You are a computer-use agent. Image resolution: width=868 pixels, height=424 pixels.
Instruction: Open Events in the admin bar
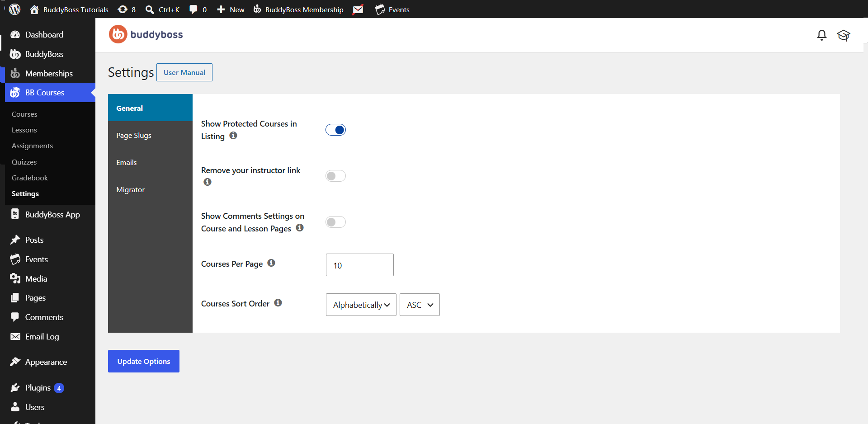pyautogui.click(x=392, y=9)
